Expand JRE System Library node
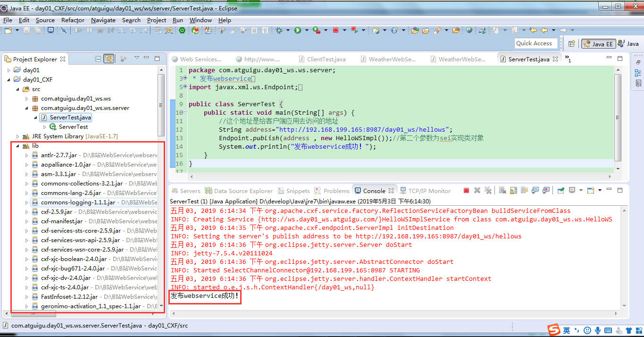 tap(17, 136)
